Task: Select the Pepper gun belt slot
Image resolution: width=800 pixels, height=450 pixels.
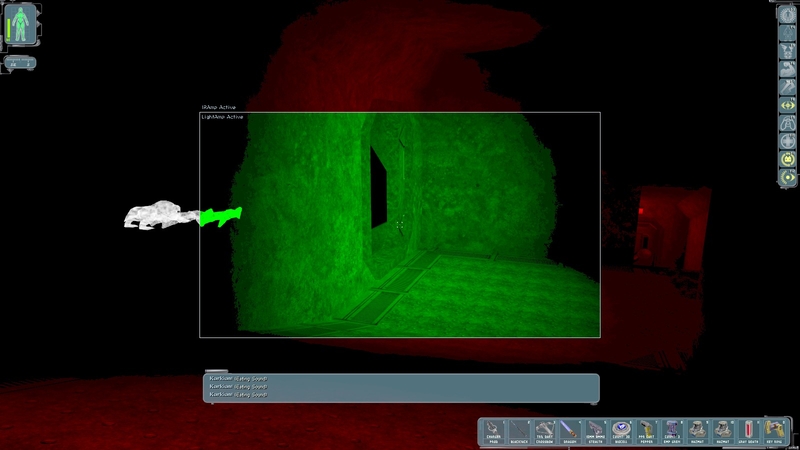Action: [646, 432]
